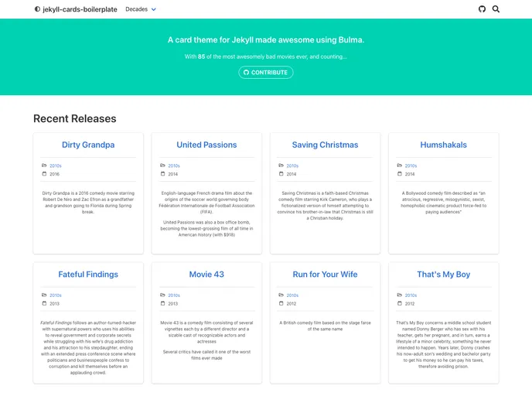Click year 2016 in Dirty Grandpa card

(x=55, y=174)
